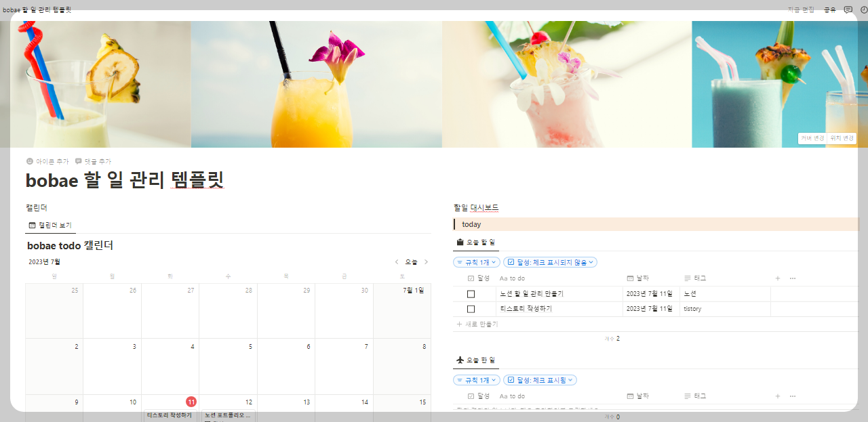Click the 개수 2 count under 오늘 할 일
The width and height of the screenshot is (868, 422).
[612, 339]
